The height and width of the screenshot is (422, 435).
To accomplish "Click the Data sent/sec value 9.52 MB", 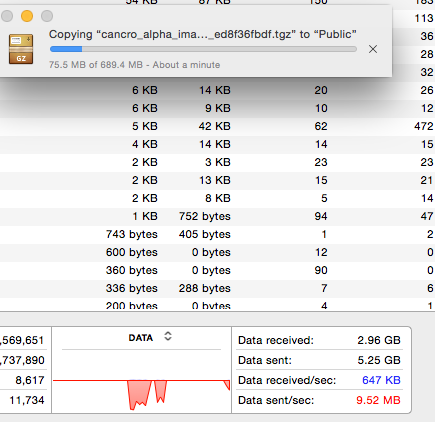I will [378, 400].
